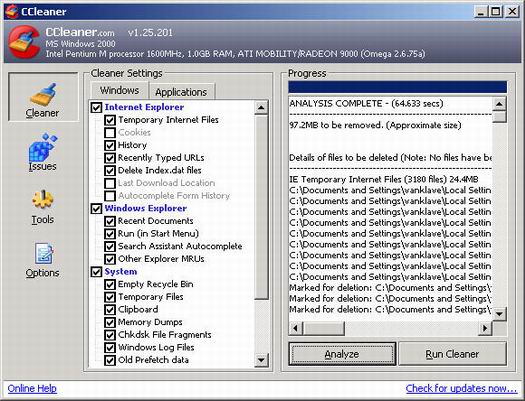Close the CCleaner window
The image size is (525, 401).
click(x=512, y=12)
